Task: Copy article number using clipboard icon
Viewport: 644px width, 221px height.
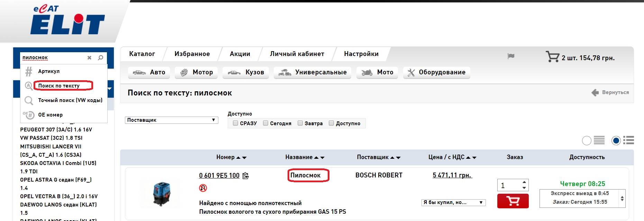Action: [246, 176]
